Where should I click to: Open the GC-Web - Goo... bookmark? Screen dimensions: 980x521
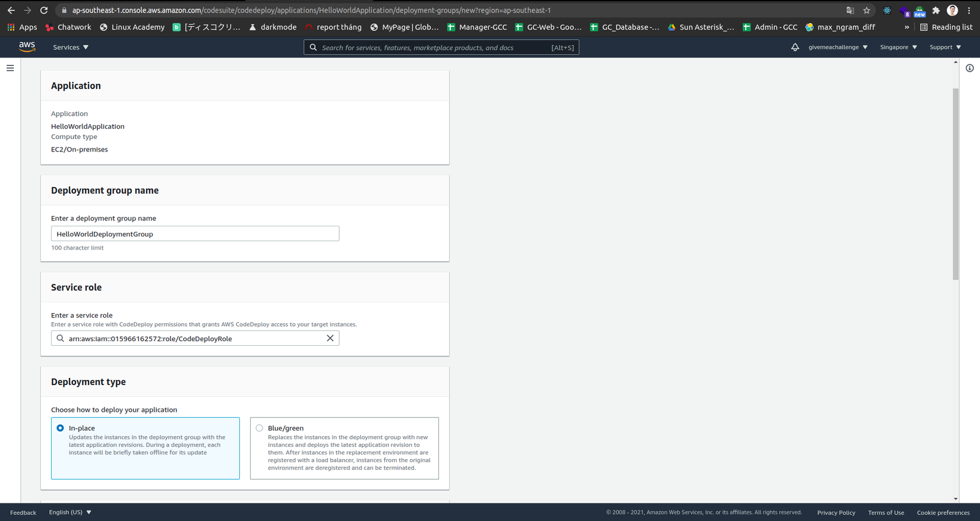[x=548, y=27]
